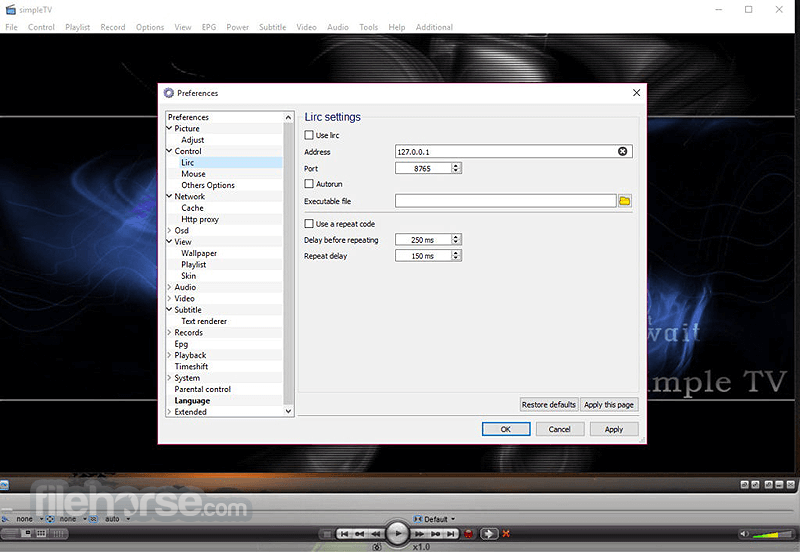Click the blue EPG icon at video bottom-left
Image resolution: width=800 pixels, height=552 pixels.
click(x=4, y=485)
